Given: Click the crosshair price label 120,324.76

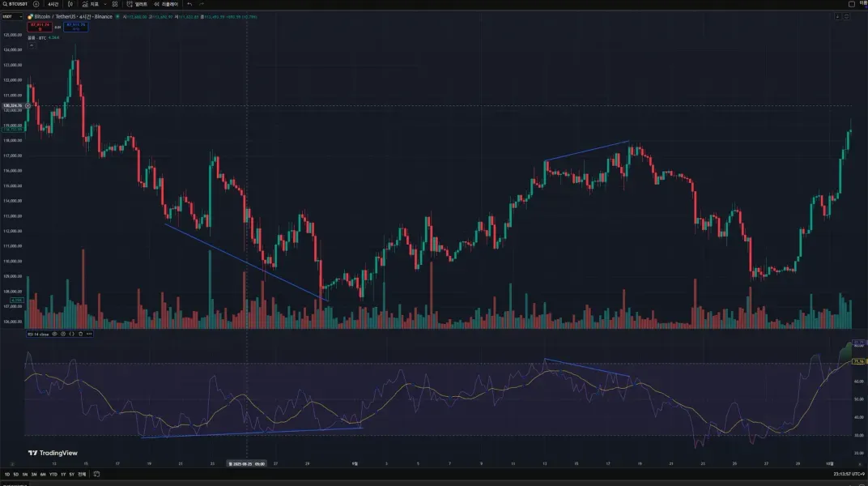Looking at the screenshot, I should (x=12, y=105).
